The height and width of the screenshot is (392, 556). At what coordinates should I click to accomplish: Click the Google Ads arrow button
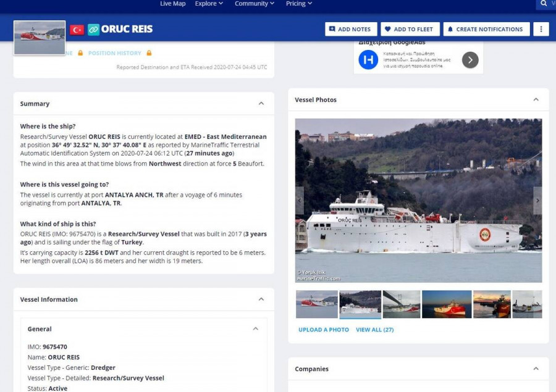[x=470, y=60]
